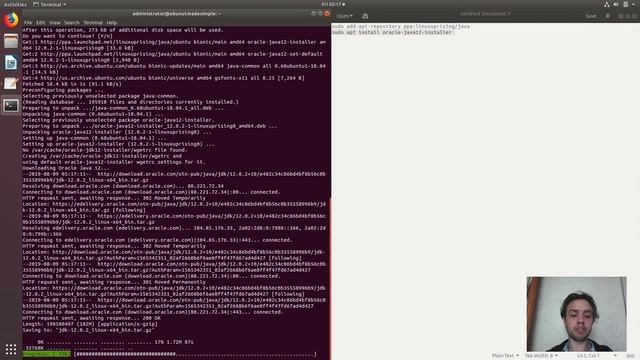Click the webcam video thumbnail
Screen dimensions: 640x360
576,314
